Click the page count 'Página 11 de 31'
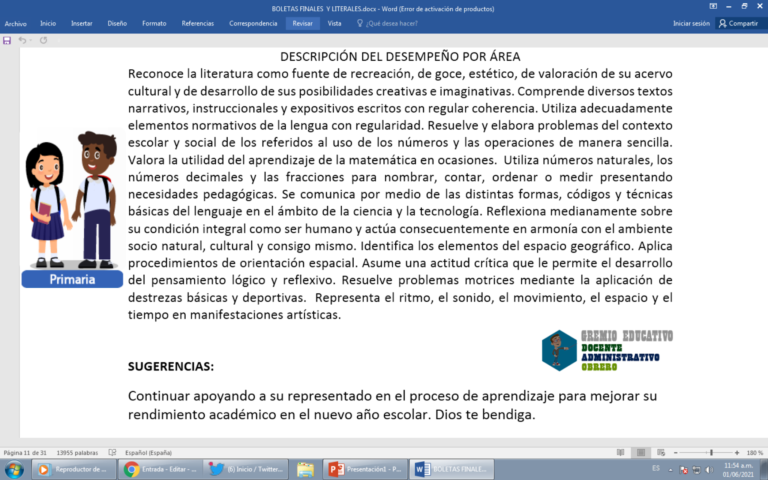The height and width of the screenshot is (480, 768). 25,453
